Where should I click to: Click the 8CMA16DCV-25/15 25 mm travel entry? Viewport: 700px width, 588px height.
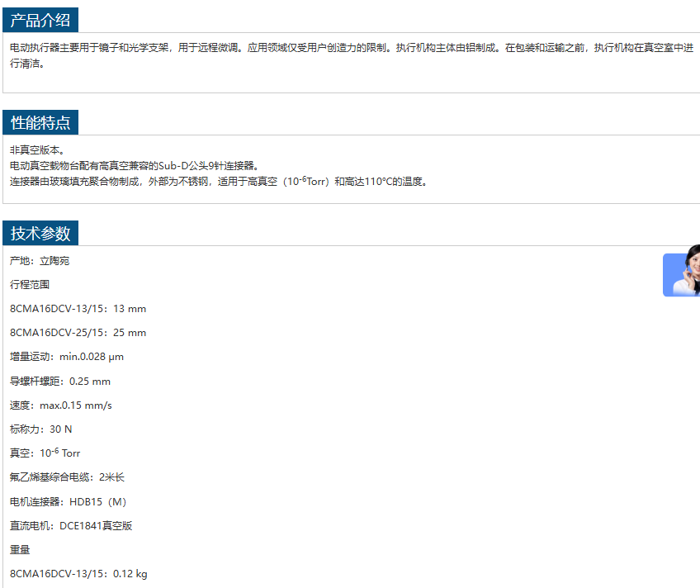78,333
